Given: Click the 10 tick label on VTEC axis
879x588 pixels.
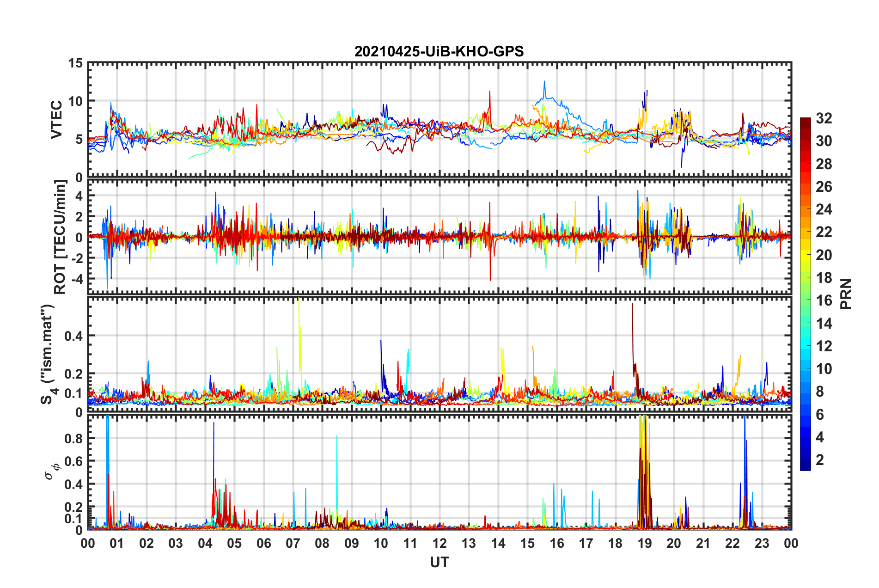Looking at the screenshot, I should (x=75, y=101).
